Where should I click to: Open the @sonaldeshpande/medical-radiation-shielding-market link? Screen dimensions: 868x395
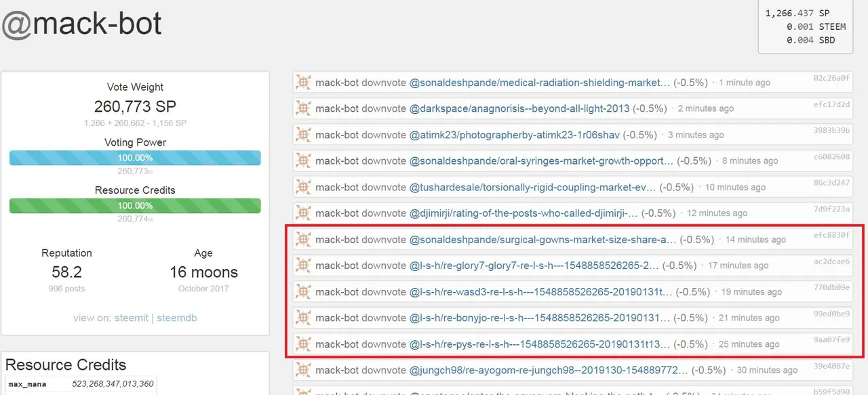(540, 82)
